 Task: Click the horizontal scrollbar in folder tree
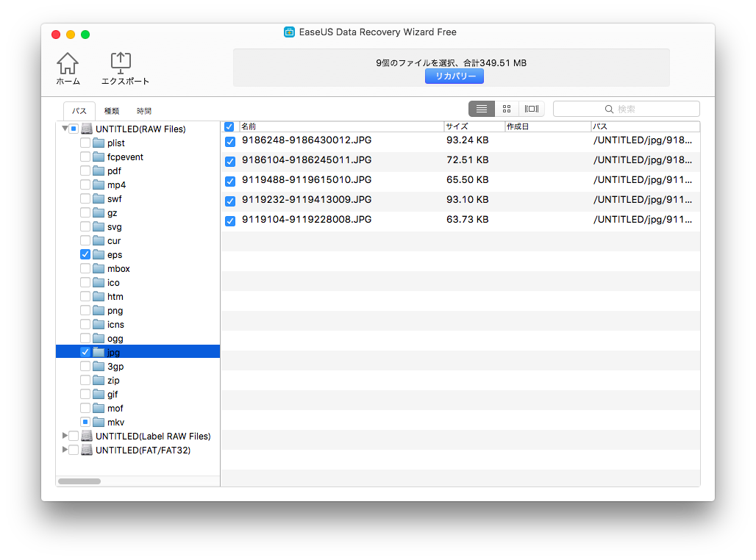pyautogui.click(x=79, y=481)
